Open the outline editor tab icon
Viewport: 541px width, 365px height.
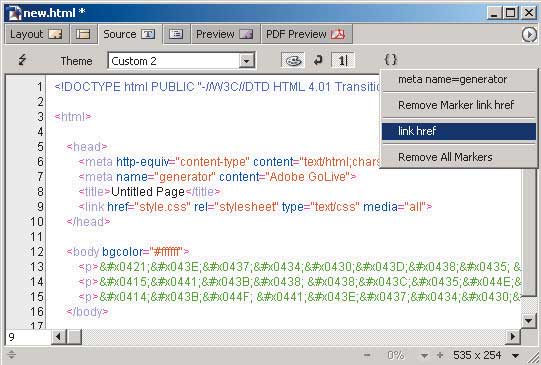tap(176, 34)
